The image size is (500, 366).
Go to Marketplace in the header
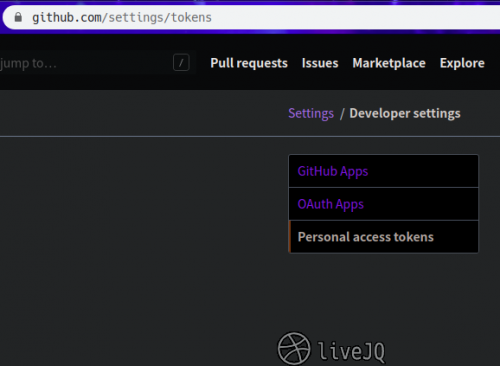389,63
